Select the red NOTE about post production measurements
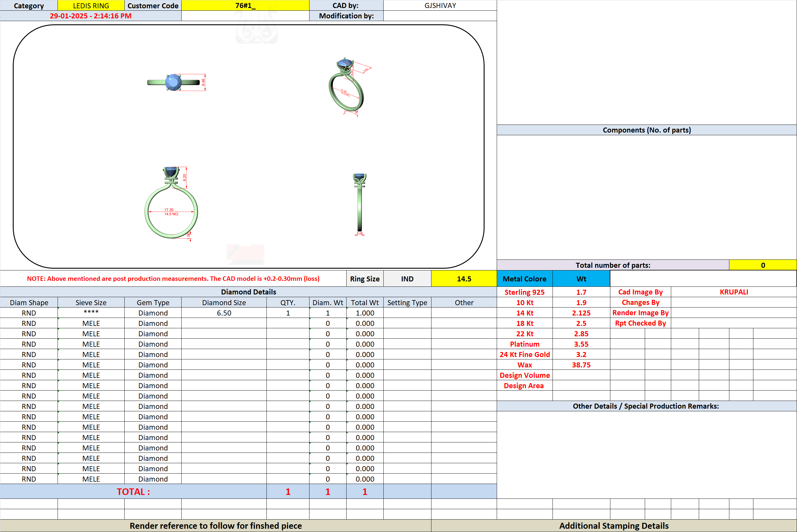The height and width of the screenshot is (532, 797). click(173, 278)
